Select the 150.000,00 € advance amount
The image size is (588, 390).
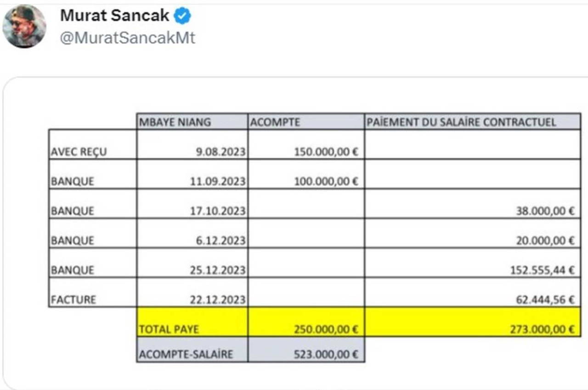coord(326,152)
